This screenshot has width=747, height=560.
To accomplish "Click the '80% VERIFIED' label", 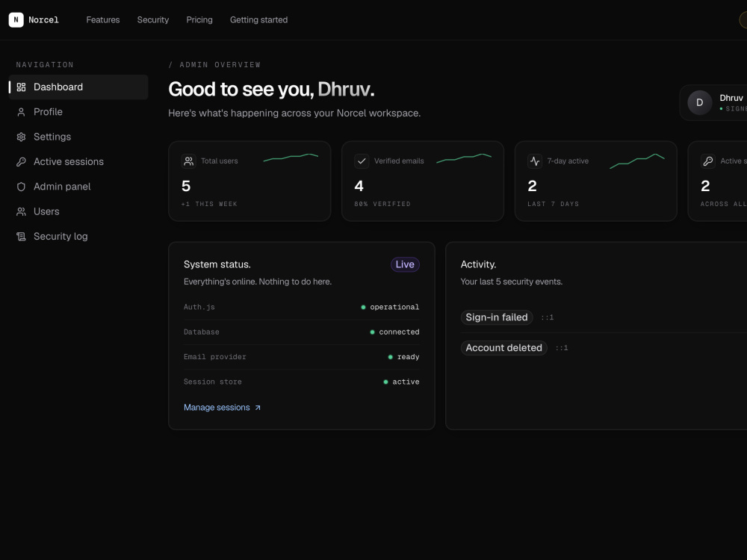I will [382, 204].
